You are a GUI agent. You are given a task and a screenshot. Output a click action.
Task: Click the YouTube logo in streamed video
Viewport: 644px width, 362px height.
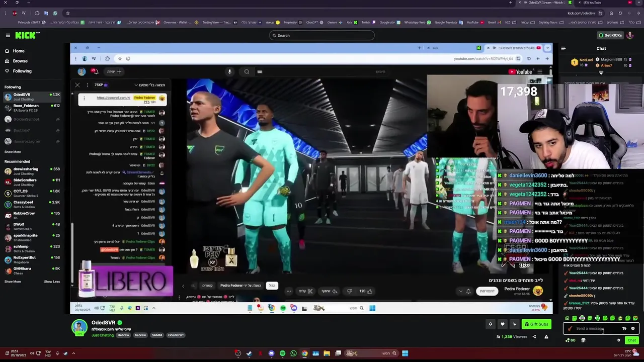(520, 71)
